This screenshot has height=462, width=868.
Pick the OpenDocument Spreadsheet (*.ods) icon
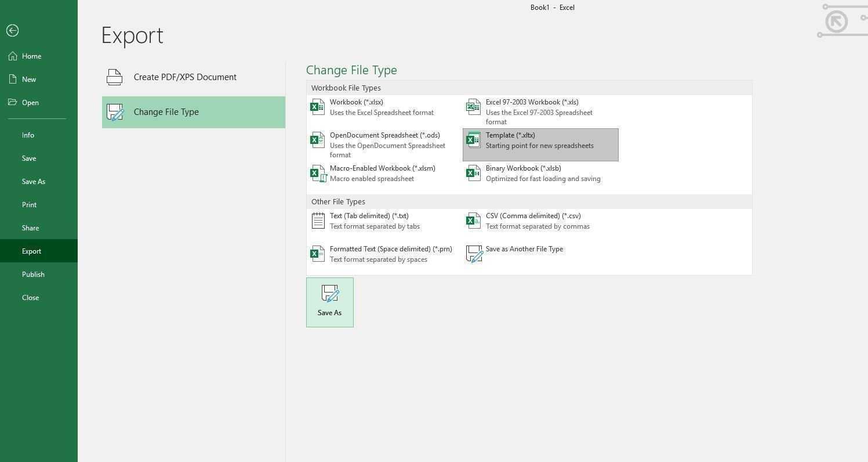tap(318, 140)
